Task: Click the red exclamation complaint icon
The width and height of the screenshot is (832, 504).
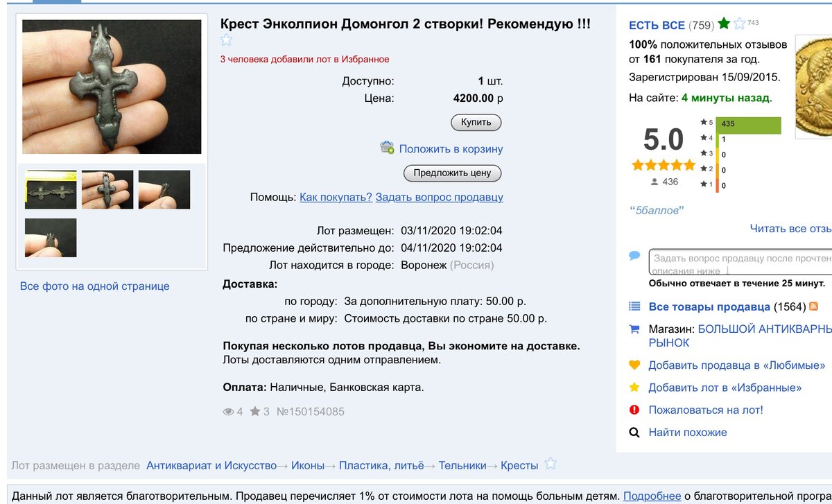Action: point(634,410)
